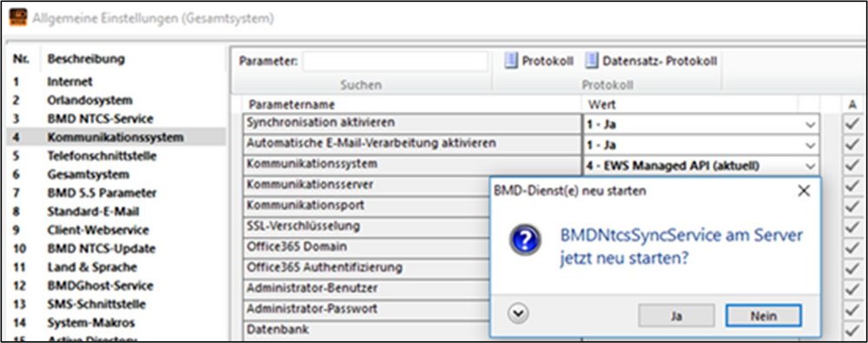868x343 pixels.
Task: Select Kommunikationssystem in the left list
Action: coord(116,137)
